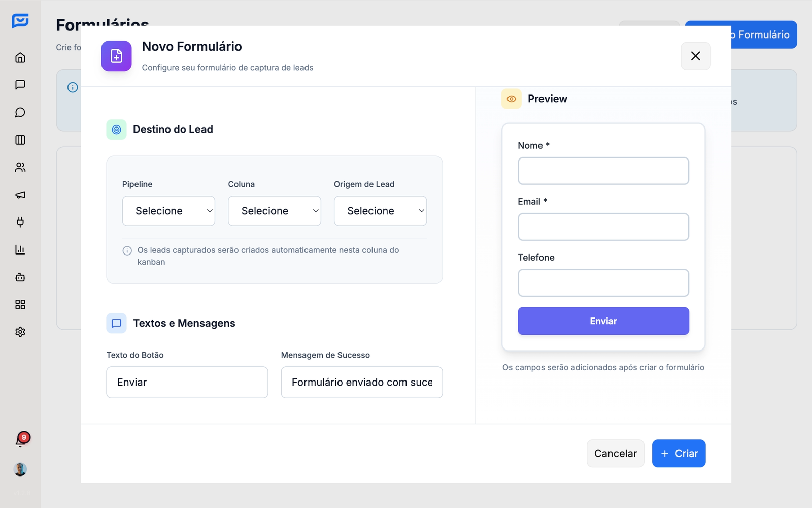
Task: Open the bar chart reports icon
Action: pos(20,249)
